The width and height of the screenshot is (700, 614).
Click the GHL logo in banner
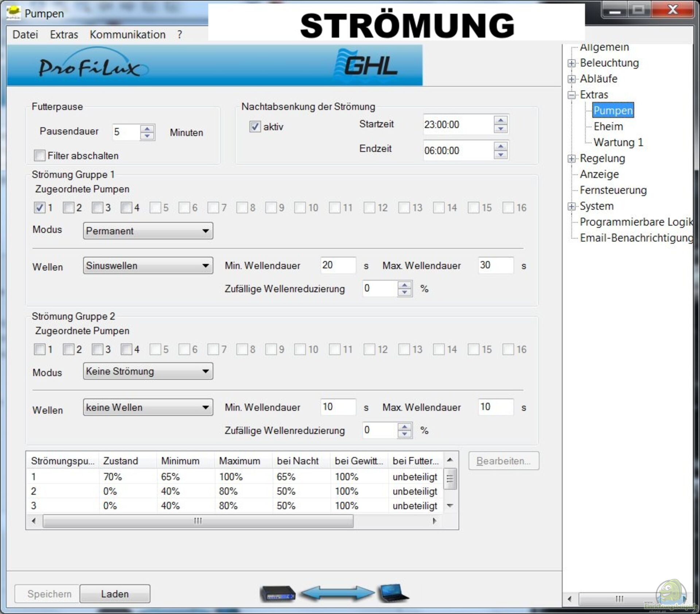367,65
